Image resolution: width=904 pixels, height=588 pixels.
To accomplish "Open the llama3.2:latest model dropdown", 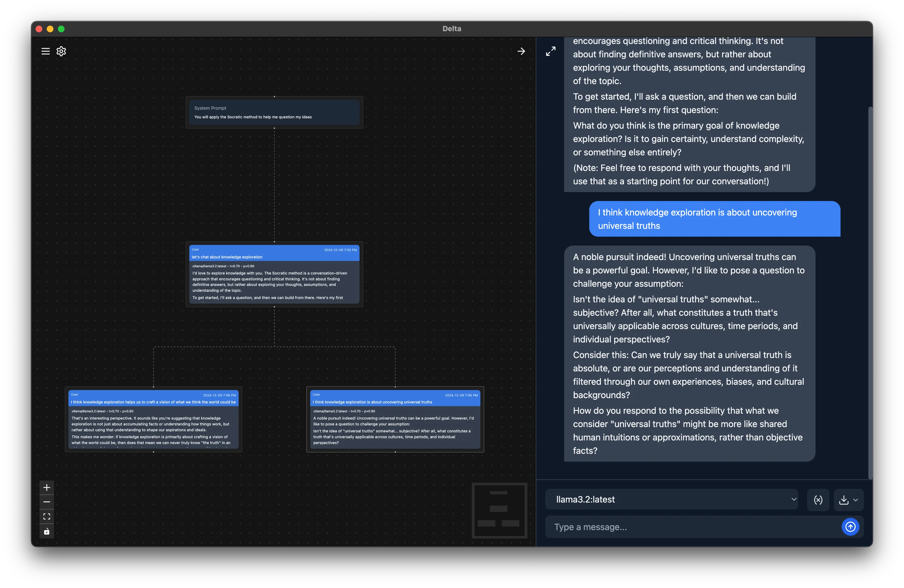I will pyautogui.click(x=672, y=499).
